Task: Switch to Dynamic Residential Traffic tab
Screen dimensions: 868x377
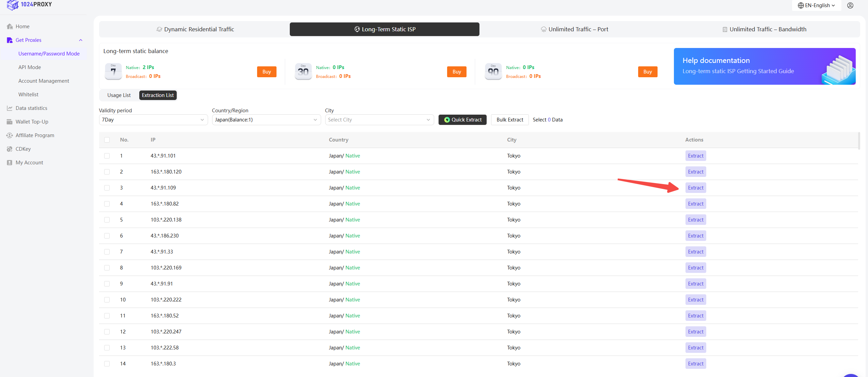Action: pos(195,29)
